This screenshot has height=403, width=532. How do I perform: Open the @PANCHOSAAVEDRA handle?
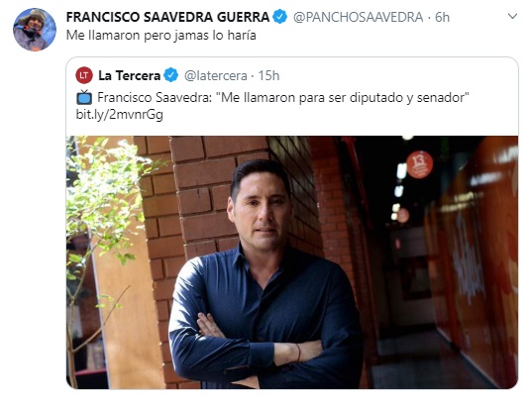358,17
